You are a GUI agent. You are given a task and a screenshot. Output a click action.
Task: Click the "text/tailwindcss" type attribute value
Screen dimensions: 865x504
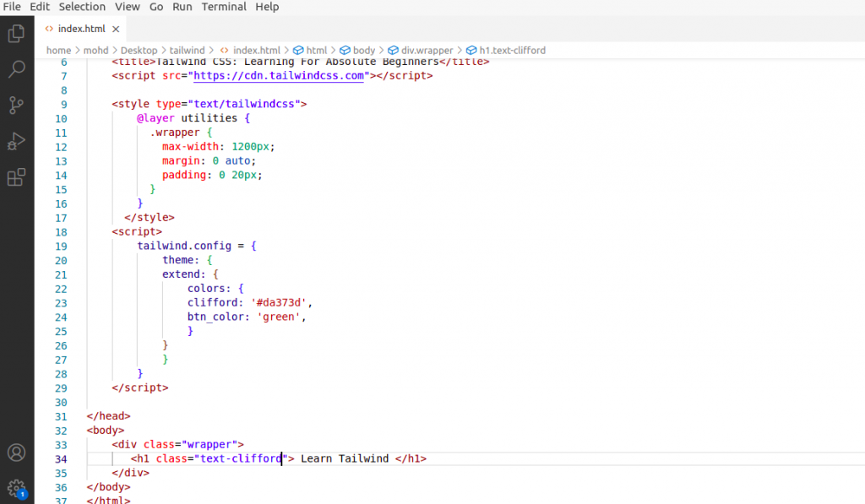(x=244, y=104)
